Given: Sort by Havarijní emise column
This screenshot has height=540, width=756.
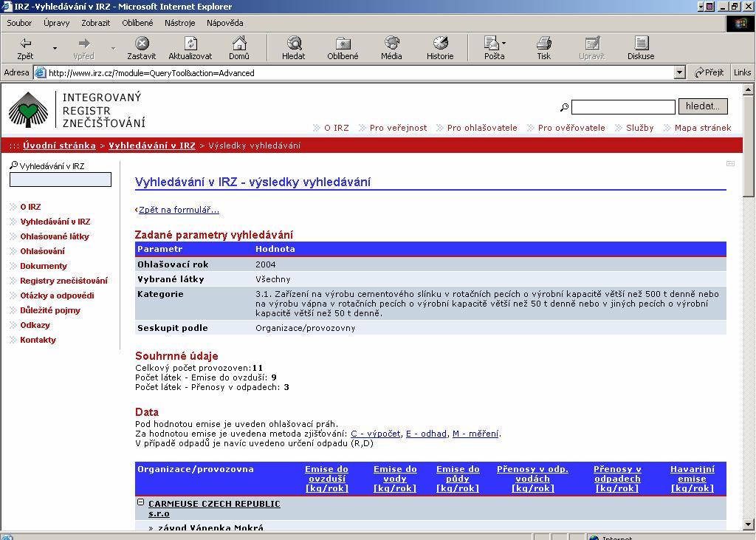Looking at the screenshot, I should click(693, 479).
